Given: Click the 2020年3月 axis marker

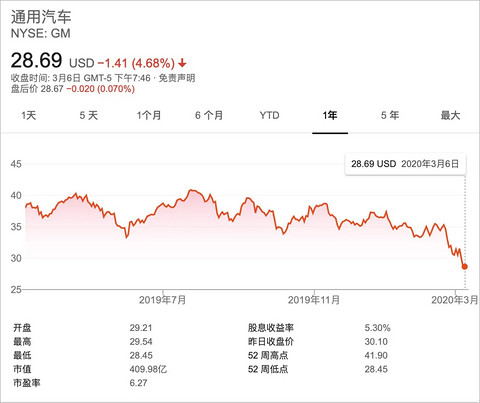Looking at the screenshot, I should click(x=455, y=300).
